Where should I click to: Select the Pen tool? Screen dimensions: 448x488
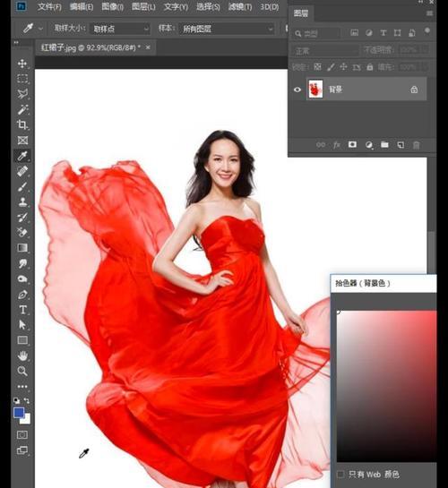(x=22, y=294)
